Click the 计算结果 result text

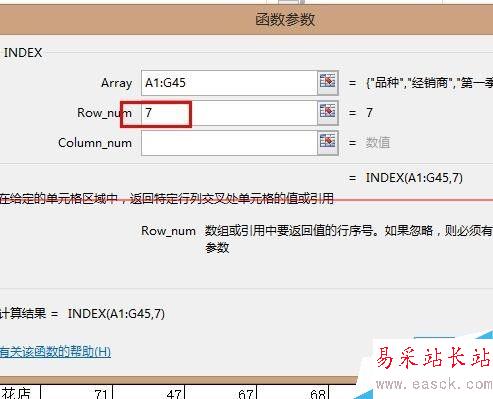coord(82,314)
